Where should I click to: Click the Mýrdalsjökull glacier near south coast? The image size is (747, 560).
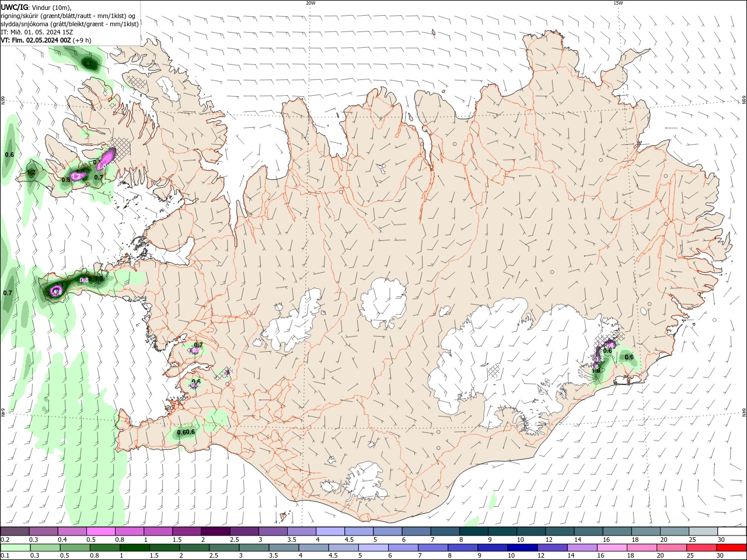365,481
